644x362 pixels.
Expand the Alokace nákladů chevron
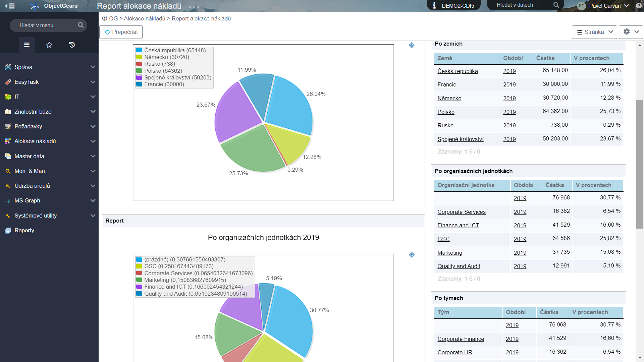pos(93,141)
